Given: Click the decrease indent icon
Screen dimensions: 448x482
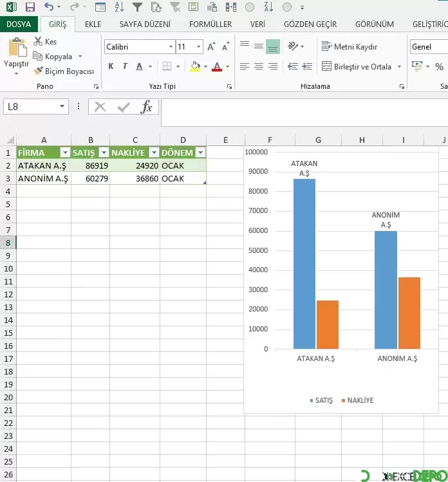Looking at the screenshot, I should tap(293, 66).
